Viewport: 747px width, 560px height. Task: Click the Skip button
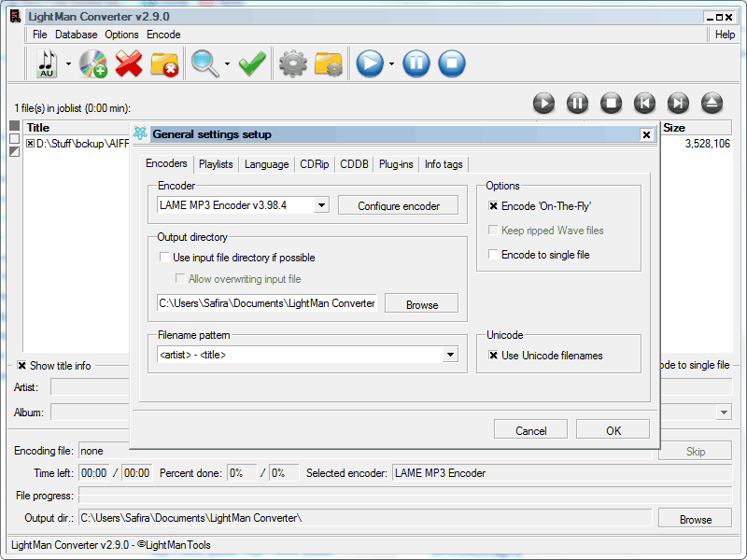(695, 451)
